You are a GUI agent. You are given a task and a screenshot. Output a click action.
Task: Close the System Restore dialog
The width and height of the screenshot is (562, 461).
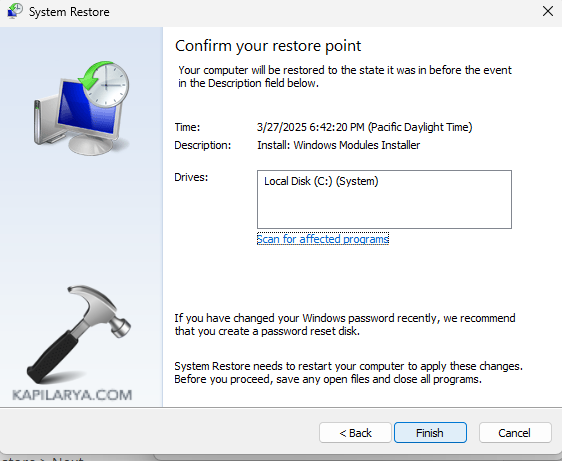(x=548, y=11)
